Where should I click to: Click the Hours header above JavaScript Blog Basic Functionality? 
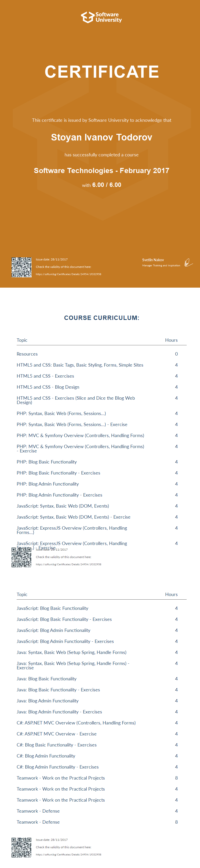[171, 594]
